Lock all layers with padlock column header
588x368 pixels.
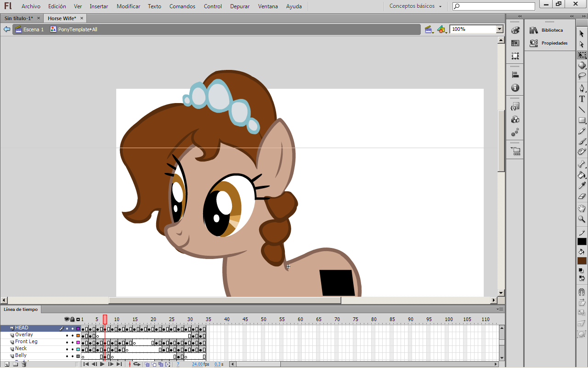[x=73, y=319]
